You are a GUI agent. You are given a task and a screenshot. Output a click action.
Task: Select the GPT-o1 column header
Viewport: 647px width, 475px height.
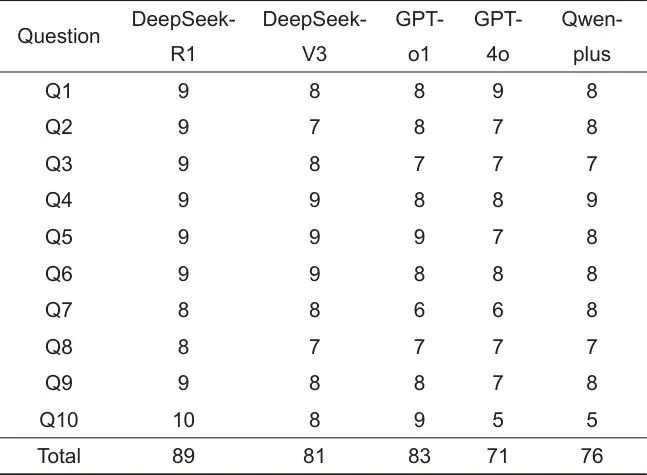[418, 37]
